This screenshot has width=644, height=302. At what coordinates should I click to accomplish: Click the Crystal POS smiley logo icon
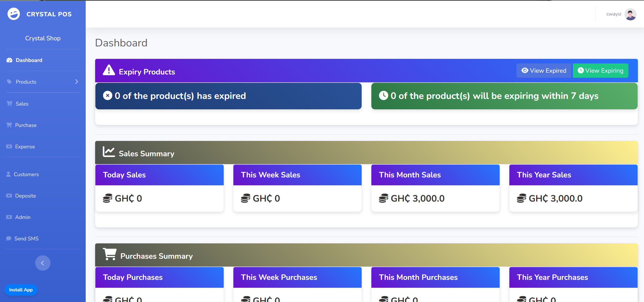click(x=14, y=14)
